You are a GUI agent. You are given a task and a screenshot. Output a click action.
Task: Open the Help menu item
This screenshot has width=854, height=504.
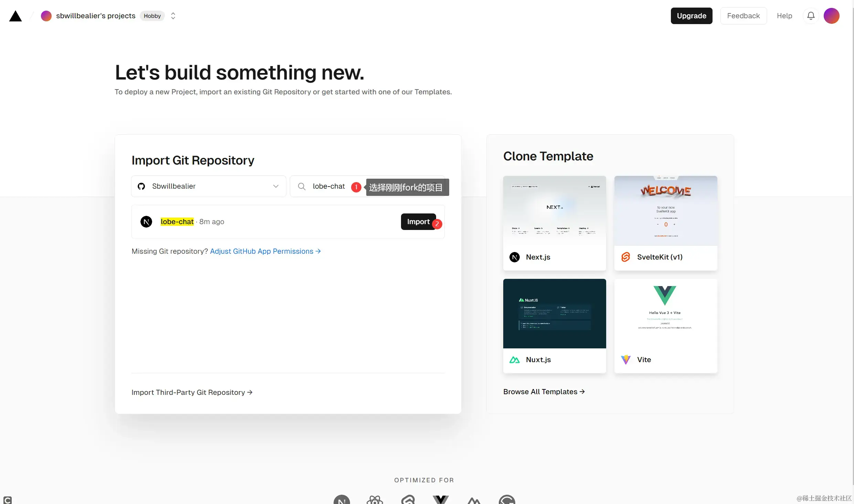point(784,16)
